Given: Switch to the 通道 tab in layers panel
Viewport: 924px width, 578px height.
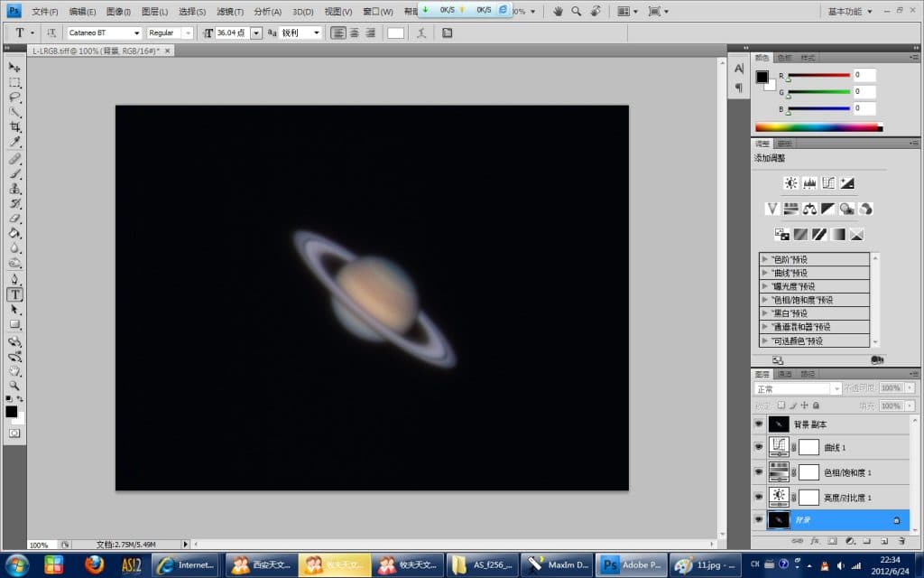Looking at the screenshot, I should coord(784,373).
